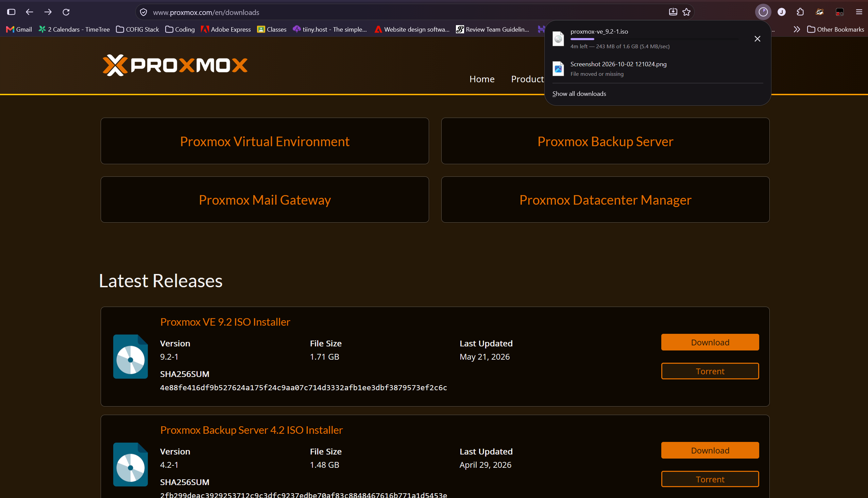Viewport: 868px width, 498px height.
Task: Open the Classes bookmark
Action: point(272,30)
